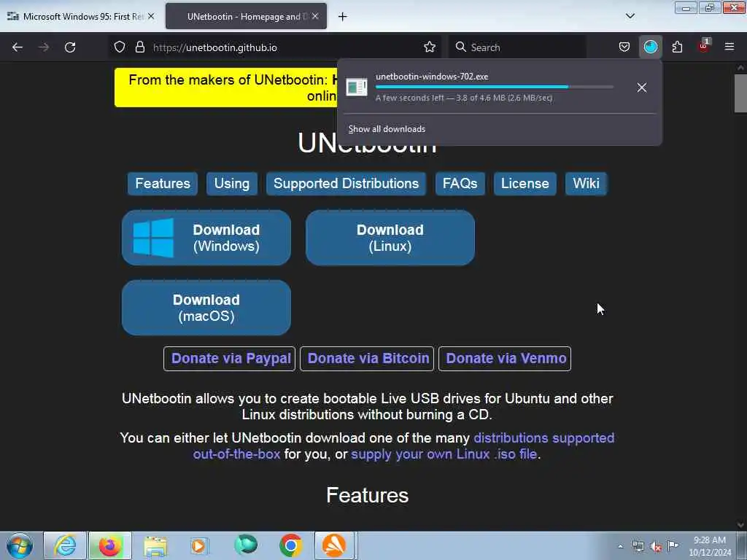Viewport: 747px width, 560px height.
Task: Click the muted volume tray icon
Action: [x=656, y=547]
